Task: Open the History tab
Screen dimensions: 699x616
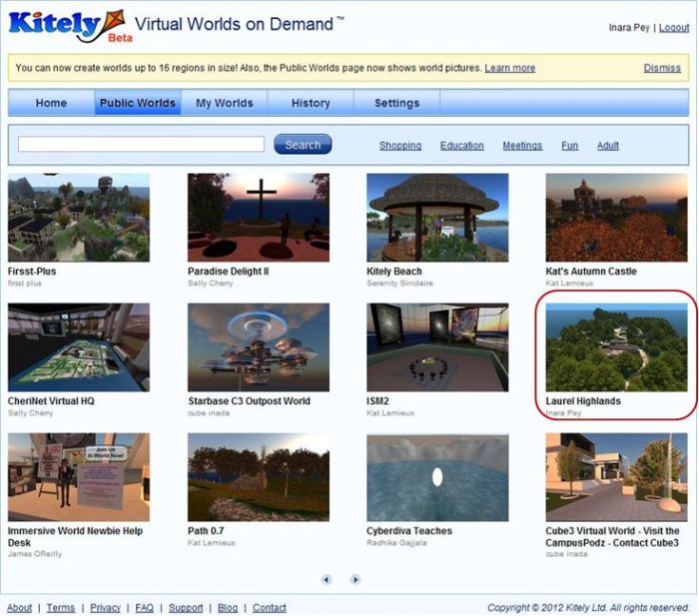Action: point(311,103)
